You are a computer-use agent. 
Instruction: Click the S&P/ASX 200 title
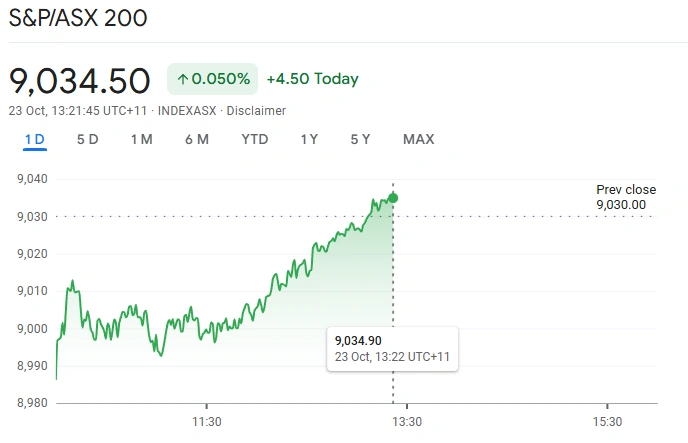click(x=78, y=19)
